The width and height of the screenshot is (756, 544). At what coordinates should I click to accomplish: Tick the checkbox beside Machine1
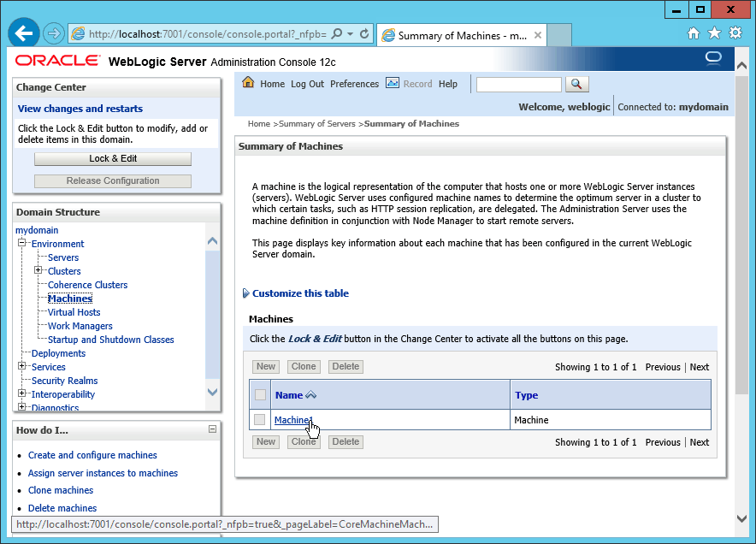[259, 420]
